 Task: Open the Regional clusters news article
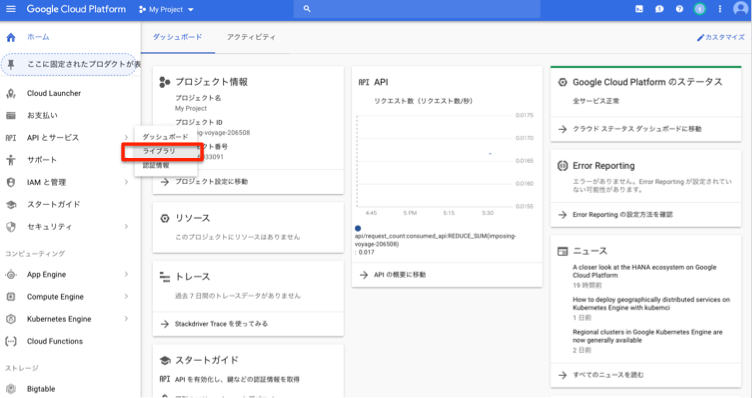tap(647, 336)
